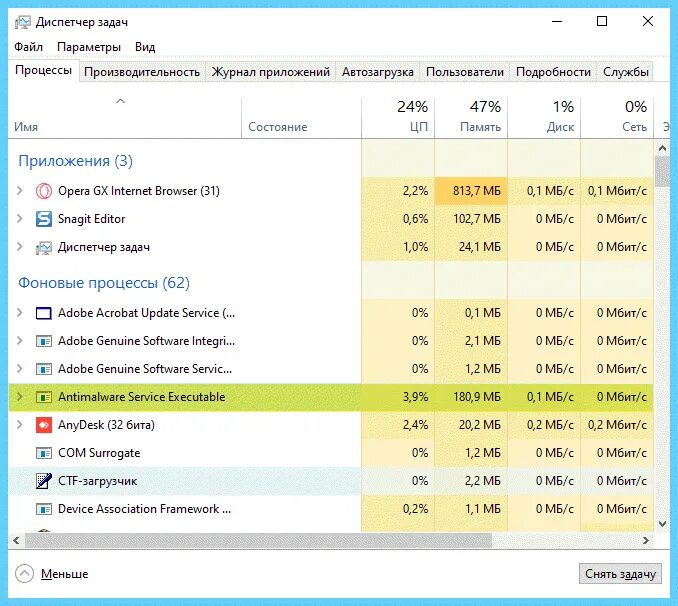Switch to the Службы tab
This screenshot has width=678, height=606.
[x=626, y=72]
